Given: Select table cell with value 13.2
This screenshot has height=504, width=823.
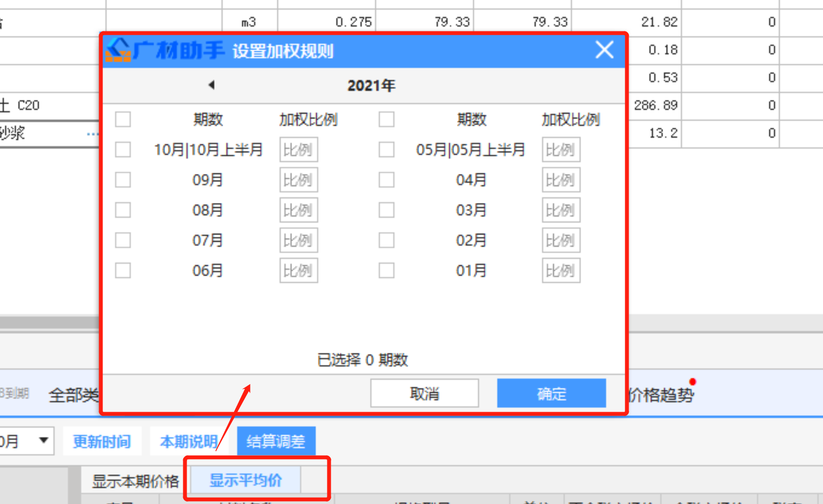Looking at the screenshot, I should click(655, 133).
